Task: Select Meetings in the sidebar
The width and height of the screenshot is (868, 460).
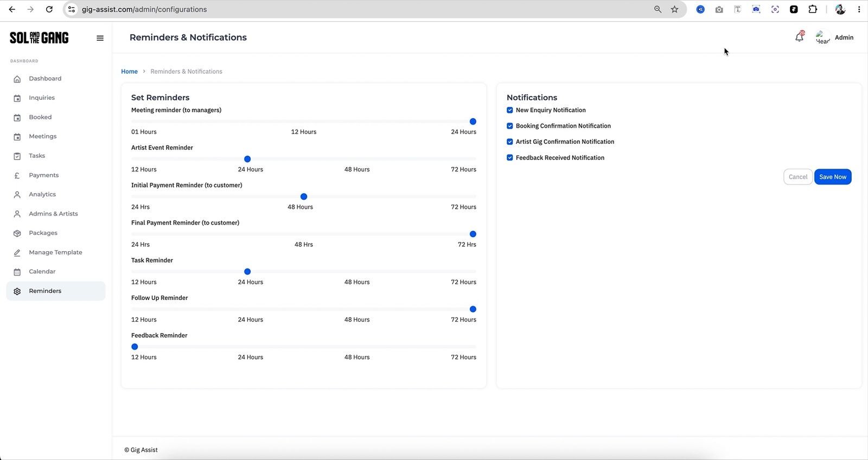Action: click(43, 136)
